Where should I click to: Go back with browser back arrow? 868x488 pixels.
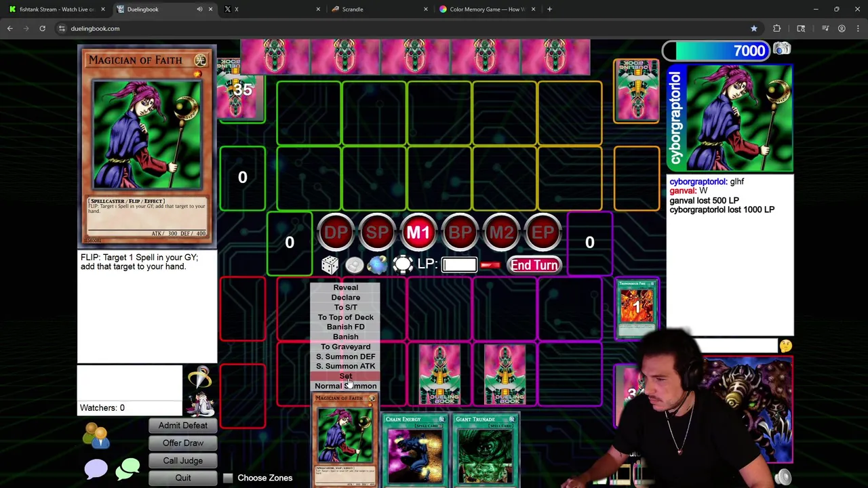pyautogui.click(x=9, y=28)
